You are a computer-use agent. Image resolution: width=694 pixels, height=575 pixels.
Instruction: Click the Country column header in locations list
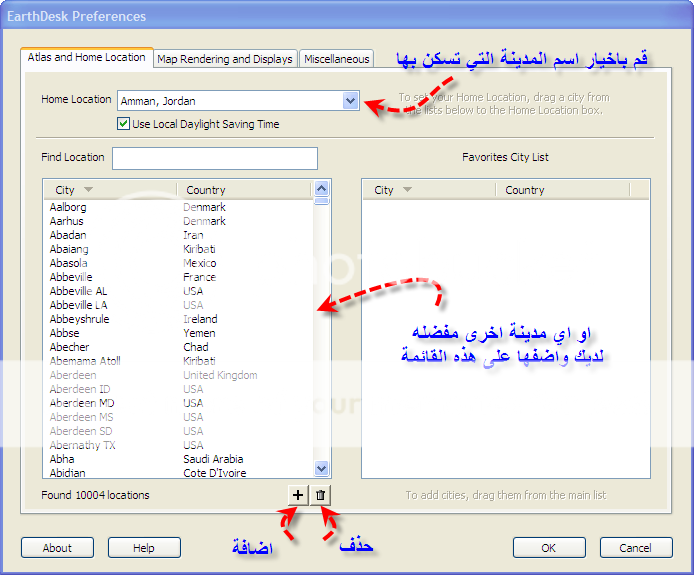[x=206, y=190]
